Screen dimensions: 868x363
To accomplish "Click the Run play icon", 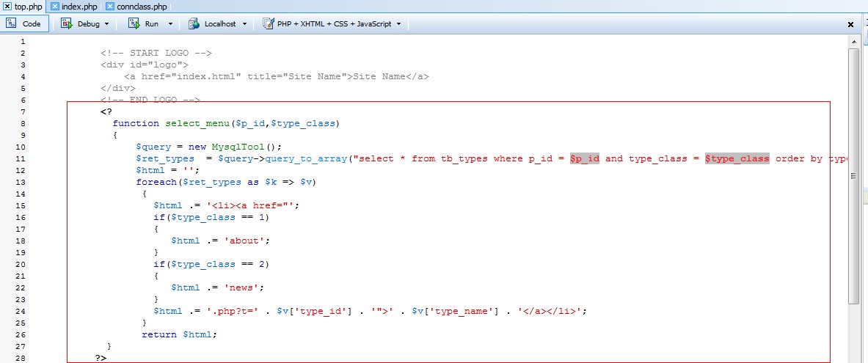I will [x=134, y=23].
